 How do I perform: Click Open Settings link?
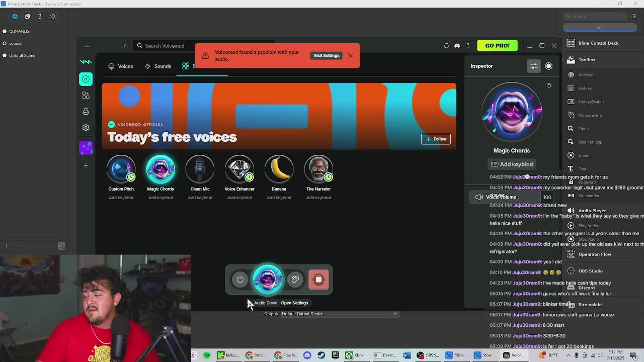294,303
